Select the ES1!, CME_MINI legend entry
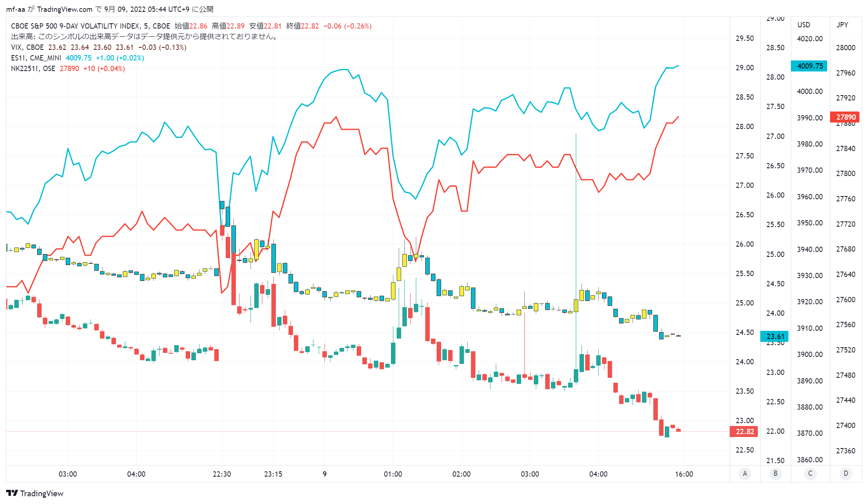The height and width of the screenshot is (504, 868). pos(36,58)
